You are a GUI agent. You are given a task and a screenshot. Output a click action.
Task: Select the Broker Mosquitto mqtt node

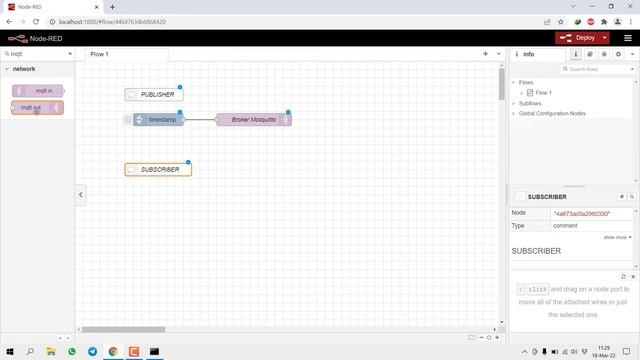253,120
